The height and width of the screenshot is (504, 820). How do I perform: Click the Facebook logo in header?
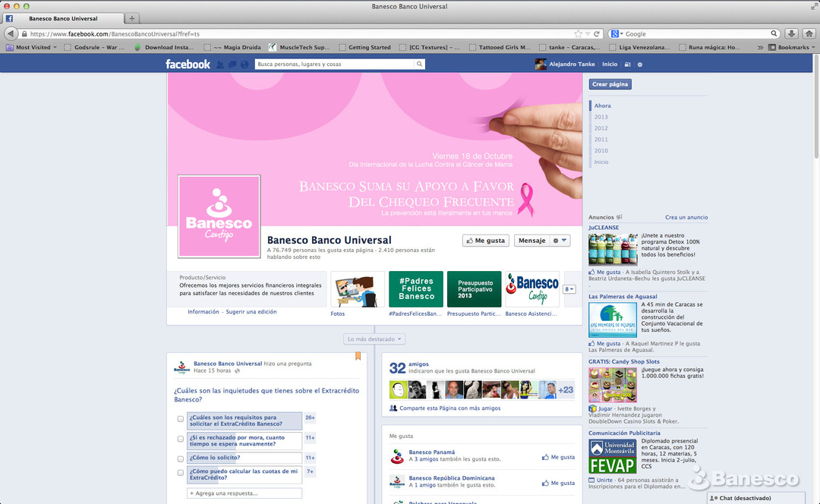(188, 65)
